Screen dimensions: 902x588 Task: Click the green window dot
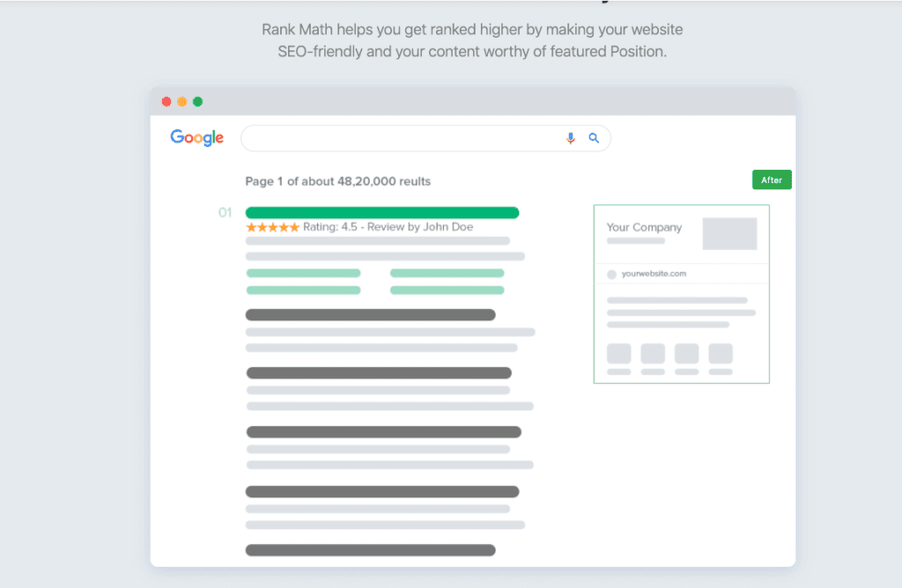[x=198, y=102]
